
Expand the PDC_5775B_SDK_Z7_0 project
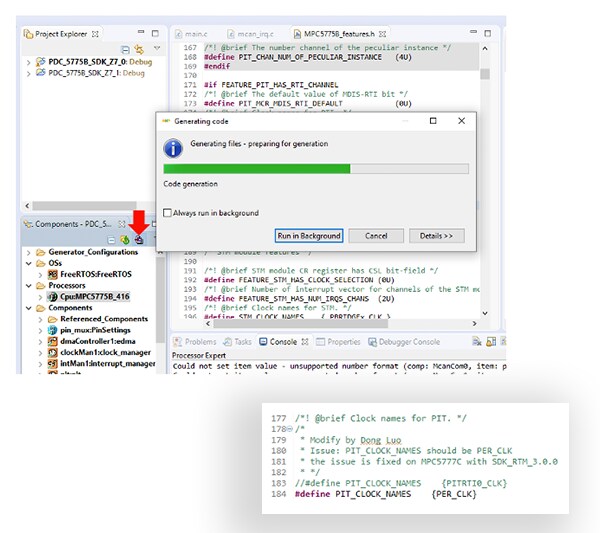click(x=28, y=62)
